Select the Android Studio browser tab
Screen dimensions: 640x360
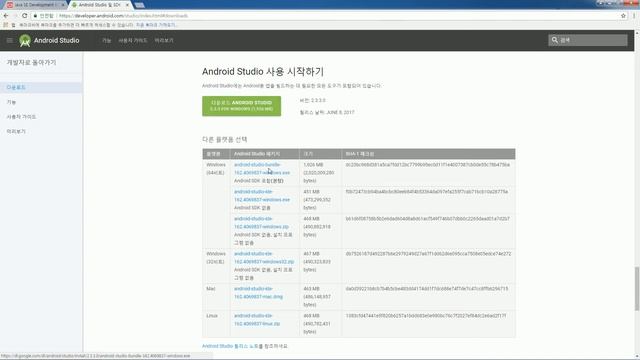100,5
